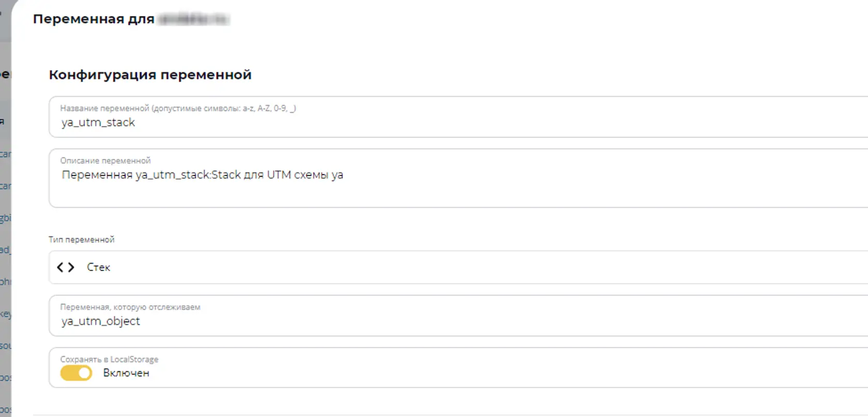The width and height of the screenshot is (868, 417).
Task: Open the Тип переменной dropdown showing Стек
Action: coord(459,267)
